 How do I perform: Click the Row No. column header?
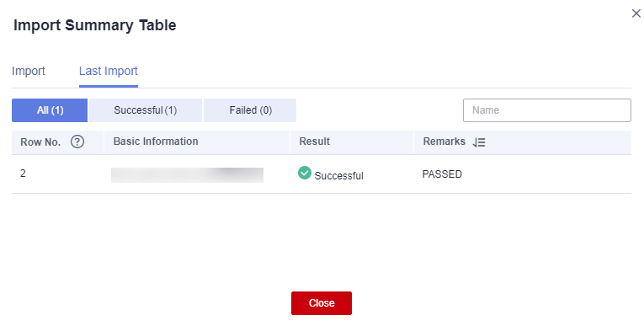click(x=40, y=142)
